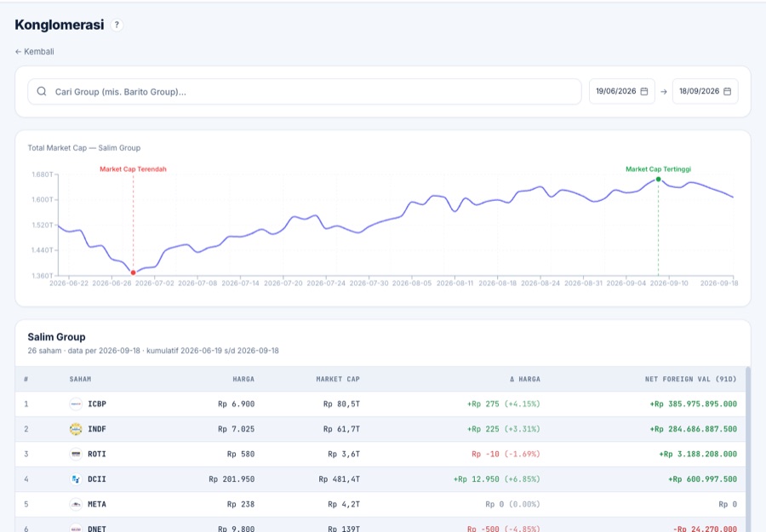
Task: Click the INDF company logo icon
Action: point(76,429)
